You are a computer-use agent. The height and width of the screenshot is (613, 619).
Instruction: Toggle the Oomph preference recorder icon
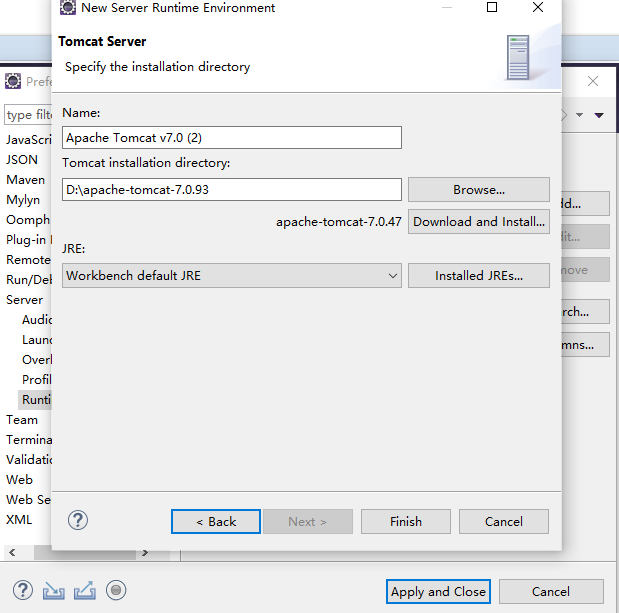pos(116,591)
